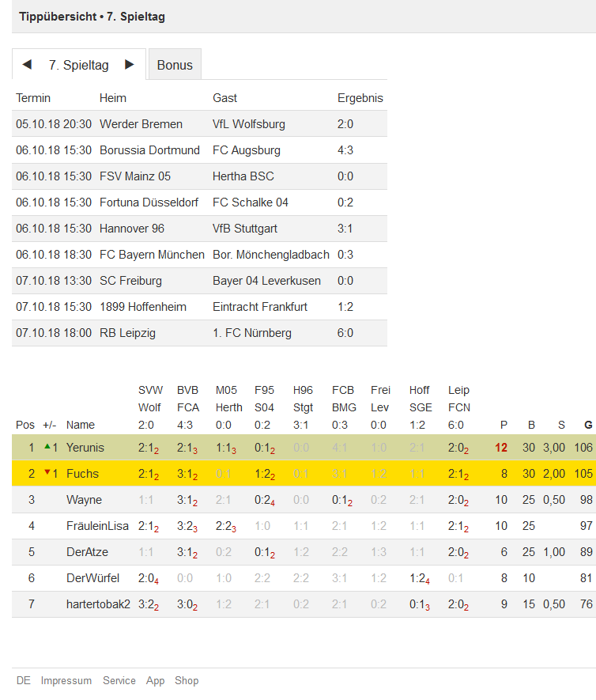Click the DE language link
596x700 pixels.
pyautogui.click(x=23, y=680)
